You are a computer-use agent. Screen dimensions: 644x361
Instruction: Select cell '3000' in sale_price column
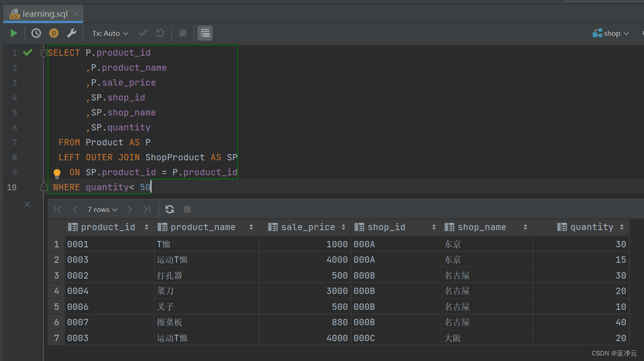click(305, 291)
